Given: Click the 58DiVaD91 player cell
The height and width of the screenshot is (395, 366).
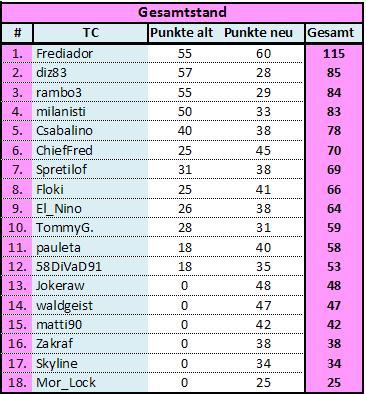Looking at the screenshot, I should click(x=90, y=267).
